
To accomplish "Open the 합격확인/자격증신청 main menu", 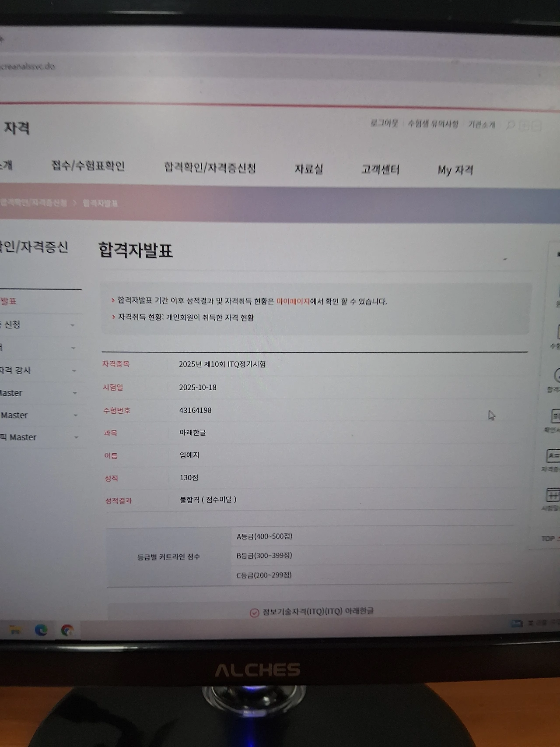I will coord(210,168).
